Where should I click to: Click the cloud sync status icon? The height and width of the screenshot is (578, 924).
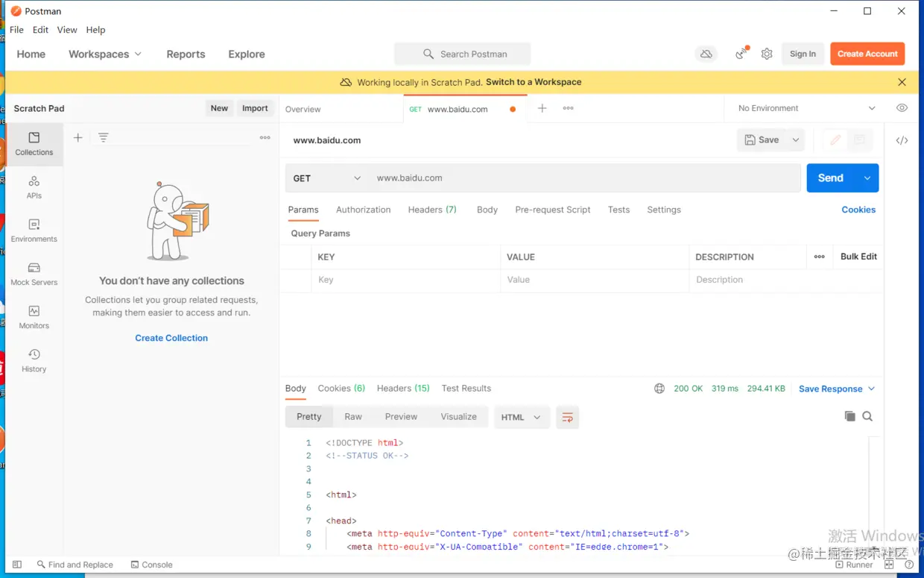coord(706,54)
